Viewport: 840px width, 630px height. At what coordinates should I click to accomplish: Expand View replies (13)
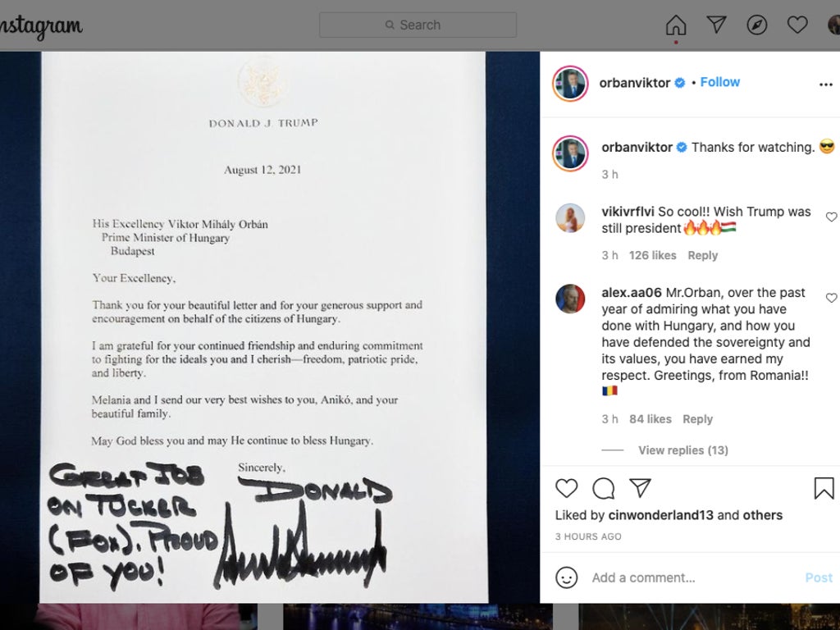(683, 450)
